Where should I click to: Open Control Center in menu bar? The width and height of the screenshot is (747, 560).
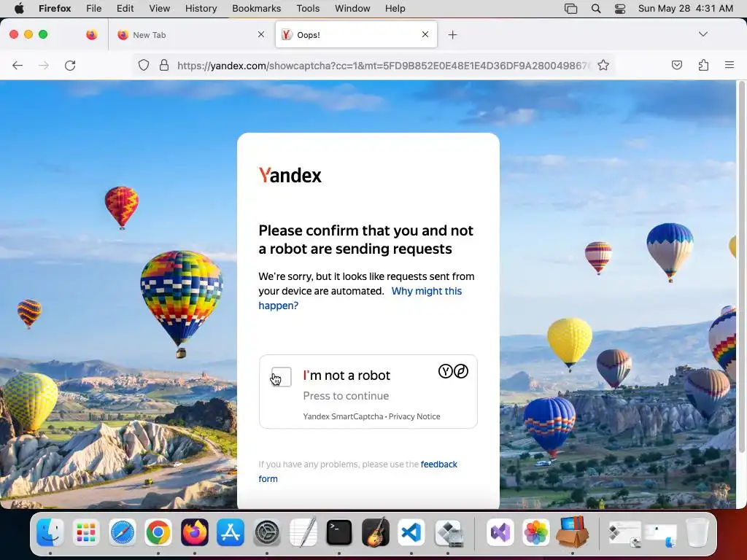point(620,8)
